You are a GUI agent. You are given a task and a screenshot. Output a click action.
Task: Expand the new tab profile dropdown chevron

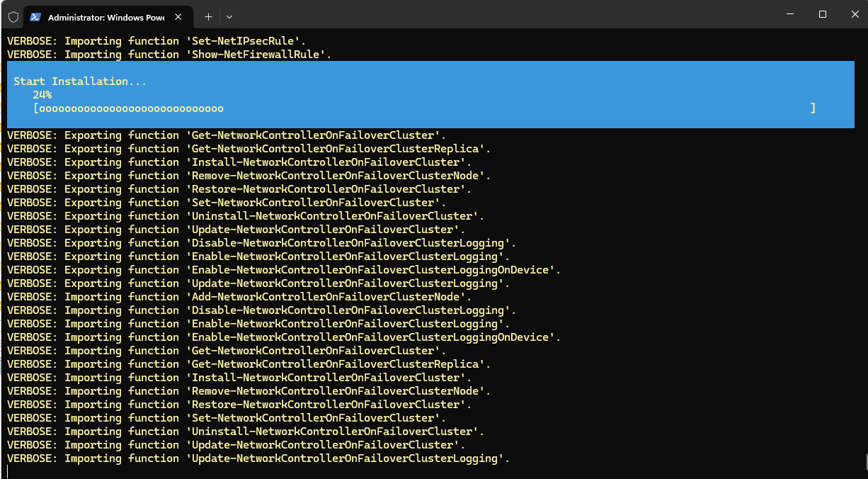(229, 16)
